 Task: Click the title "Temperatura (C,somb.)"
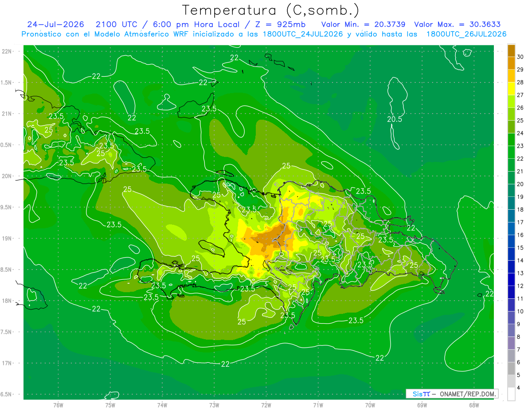click(271, 10)
